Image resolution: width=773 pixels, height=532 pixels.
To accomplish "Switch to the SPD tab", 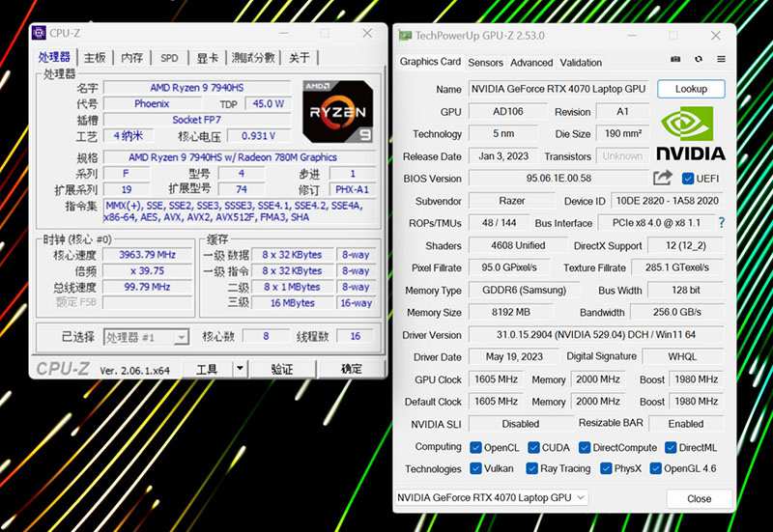I will 169,58.
